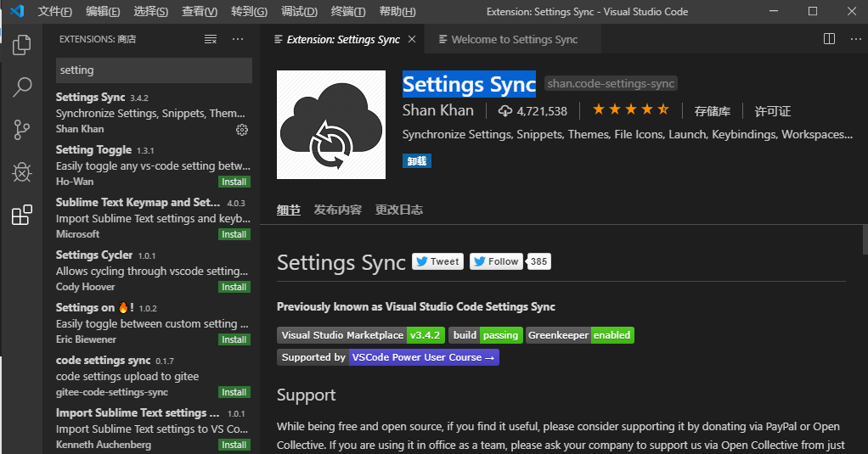Open extensions panel more actions ellipsis

pyautogui.click(x=238, y=39)
